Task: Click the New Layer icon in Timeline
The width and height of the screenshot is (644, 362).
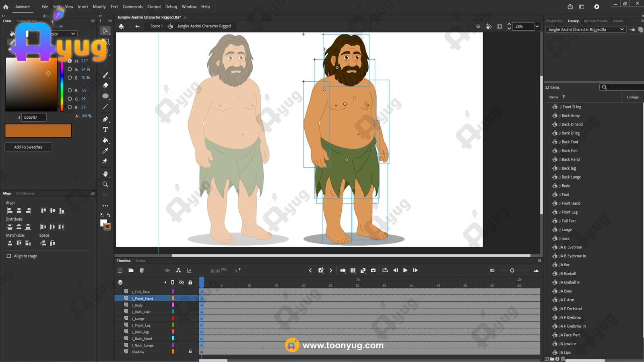Action: point(120,270)
